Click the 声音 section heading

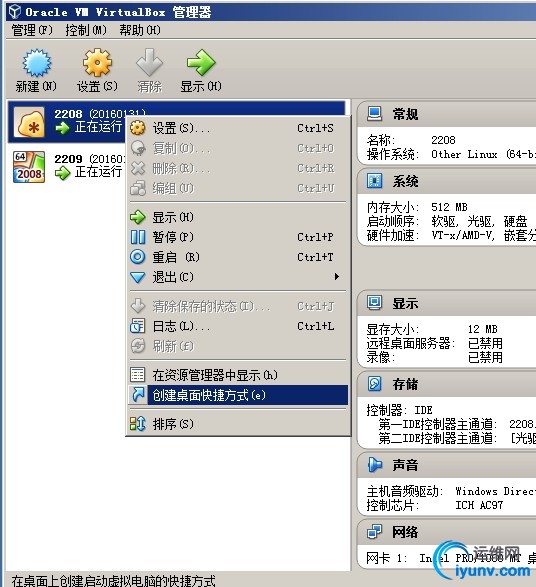pyautogui.click(x=405, y=465)
